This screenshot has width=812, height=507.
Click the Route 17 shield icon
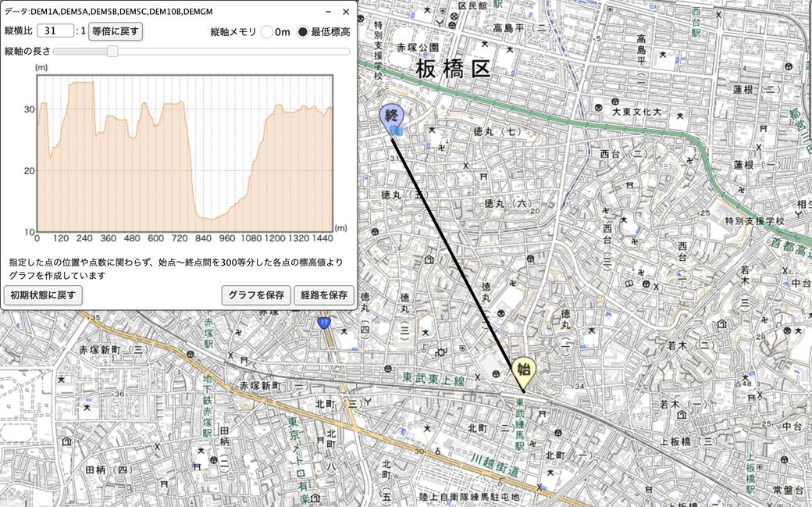pos(324,323)
